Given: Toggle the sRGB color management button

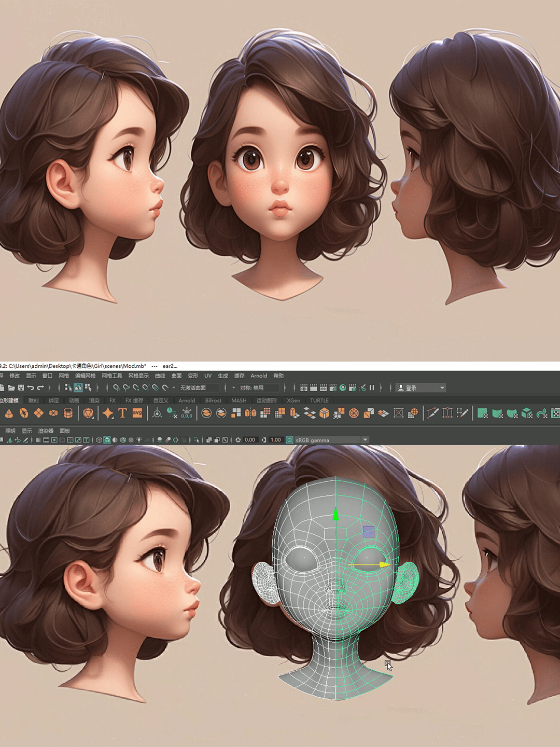Looking at the screenshot, I should [289, 440].
